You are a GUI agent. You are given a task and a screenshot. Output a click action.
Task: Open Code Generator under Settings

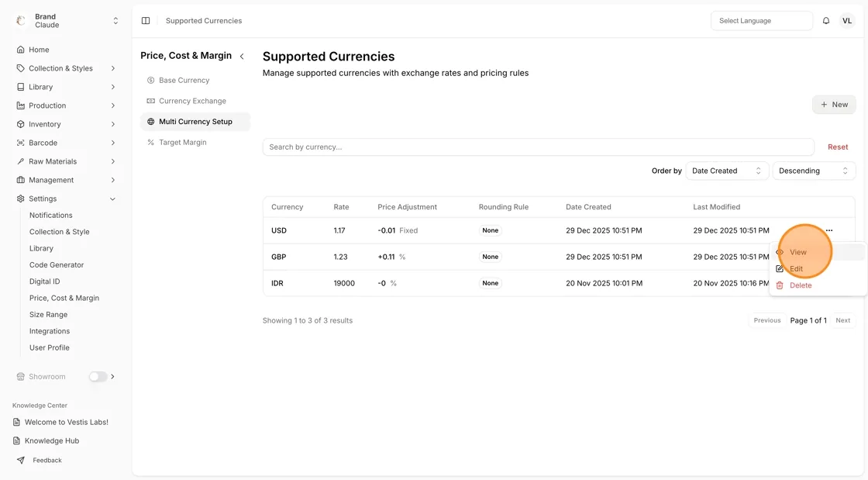pos(57,264)
